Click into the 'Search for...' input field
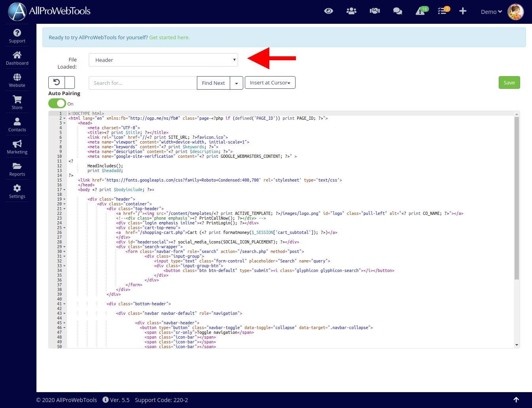Viewport: 532px width, 408px height. tap(143, 83)
